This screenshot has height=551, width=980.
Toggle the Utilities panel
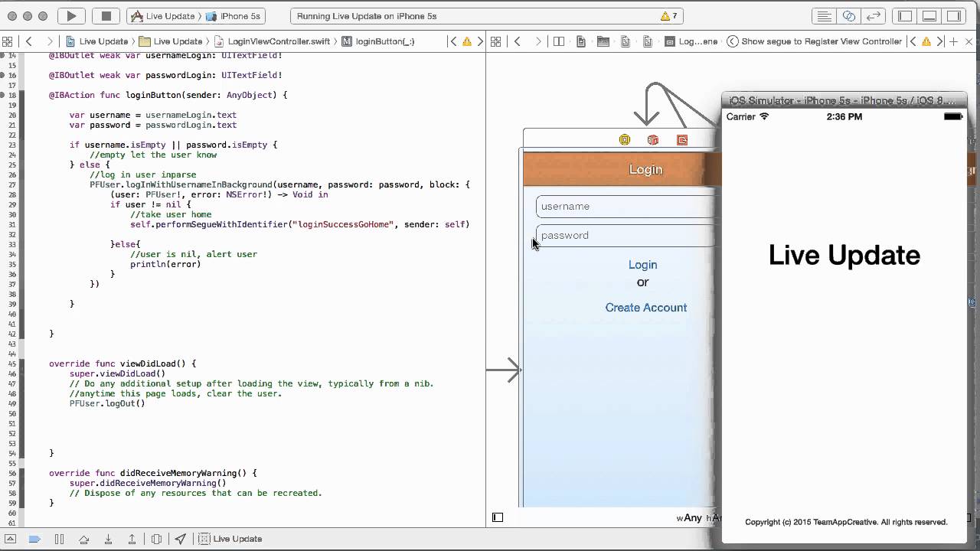(x=954, y=16)
